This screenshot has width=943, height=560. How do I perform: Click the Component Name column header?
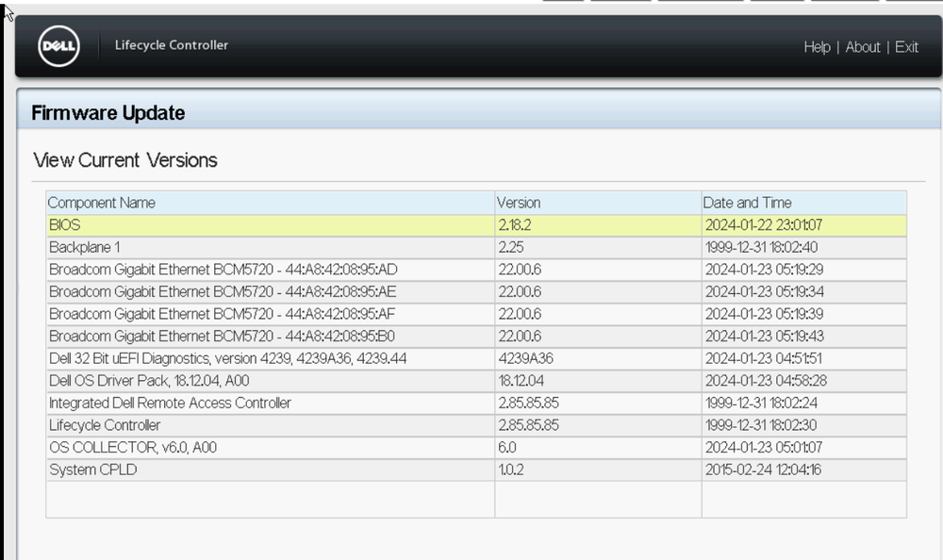[x=99, y=202]
